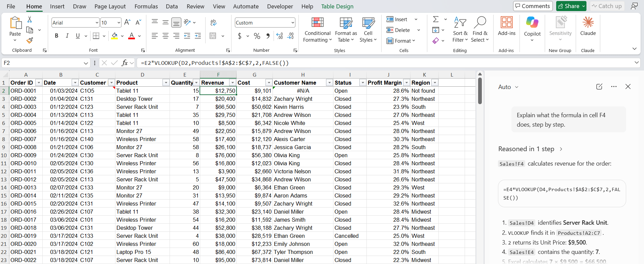Click the Copy icon
The width and height of the screenshot is (644, 264).
pos(30,30)
